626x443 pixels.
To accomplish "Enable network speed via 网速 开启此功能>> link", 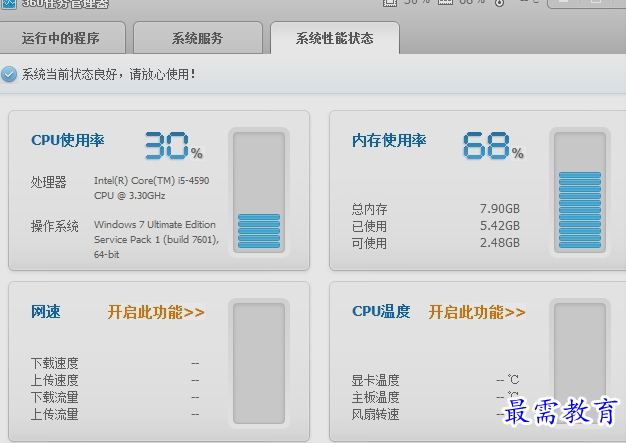I will click(156, 312).
